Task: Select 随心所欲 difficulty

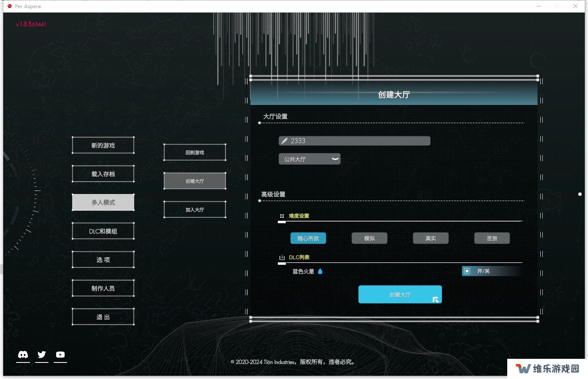Action: coord(308,239)
